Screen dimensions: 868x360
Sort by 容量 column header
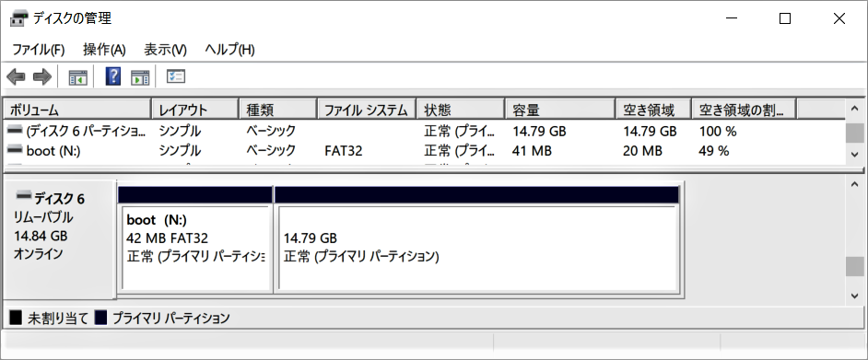(560, 110)
